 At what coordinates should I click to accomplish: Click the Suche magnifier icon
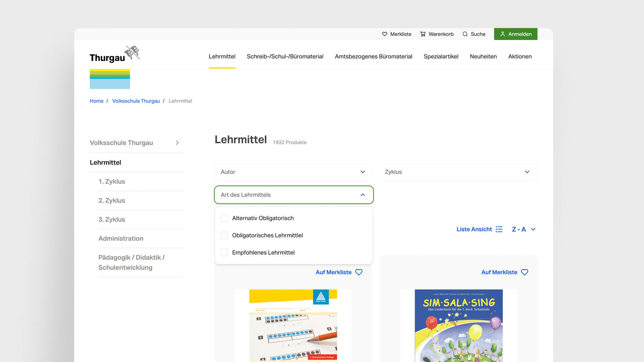coord(465,34)
